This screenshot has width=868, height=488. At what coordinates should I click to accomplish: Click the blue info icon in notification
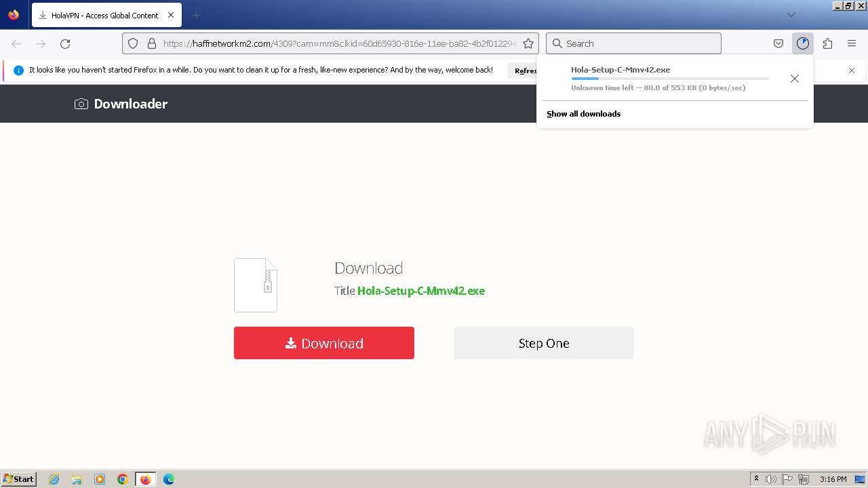18,70
